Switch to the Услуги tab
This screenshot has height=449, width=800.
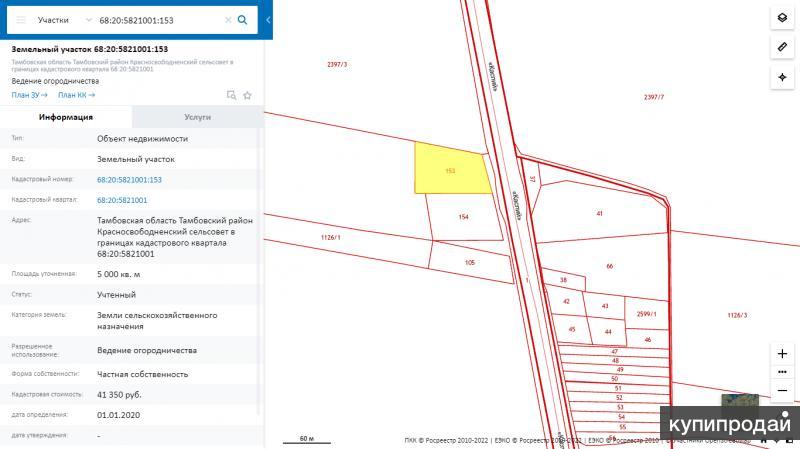[197, 117]
